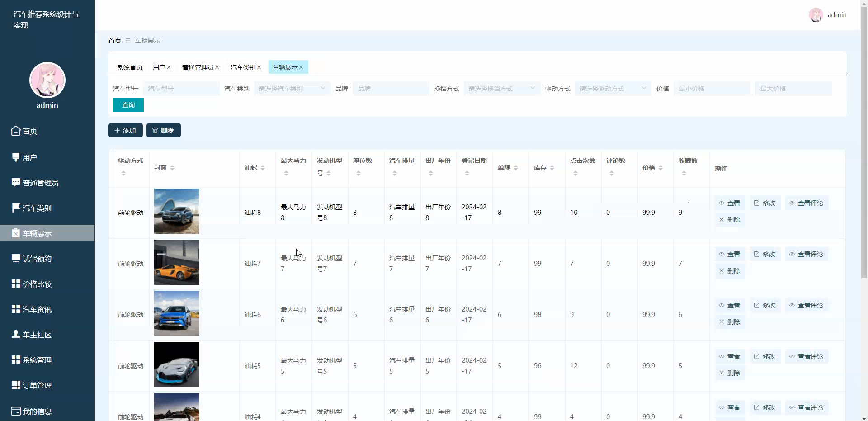Focus the 汽车型号 input field
The image size is (868, 421).
[181, 89]
